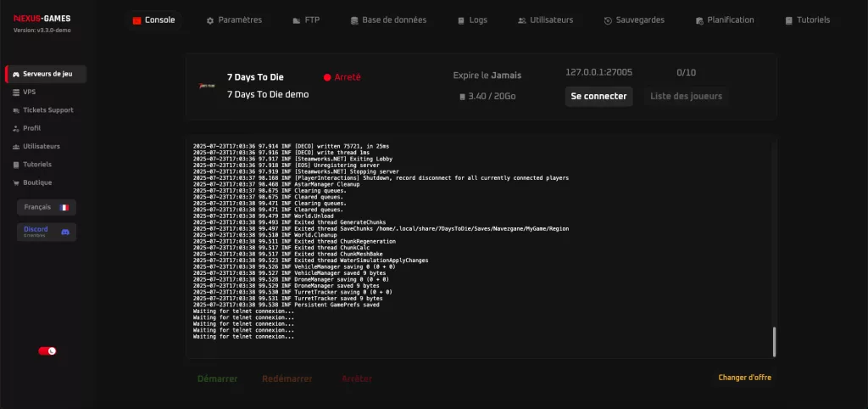Click the Version v3.3.0-demo text

tap(42, 30)
